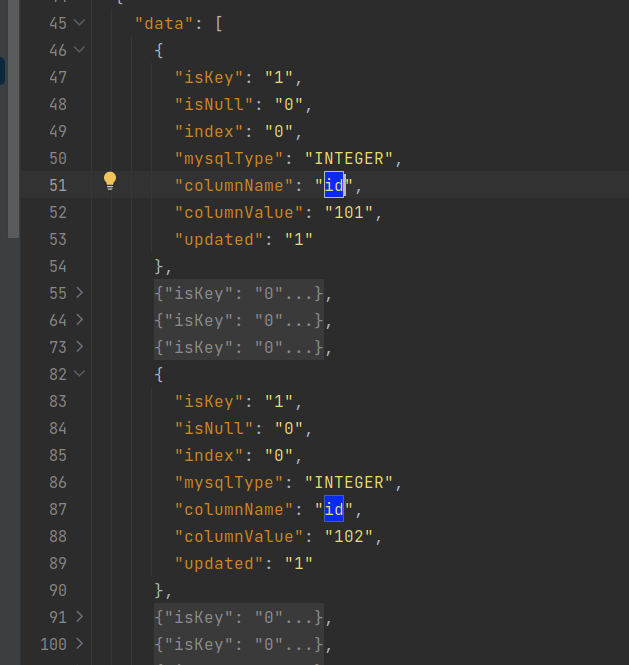The image size is (629, 665).
Task: Click the "index" key on line 85
Action: tap(209, 456)
